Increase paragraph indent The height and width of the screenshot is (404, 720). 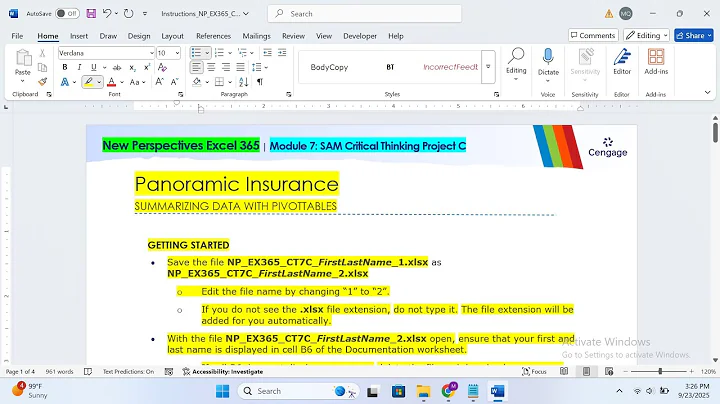coord(282,53)
